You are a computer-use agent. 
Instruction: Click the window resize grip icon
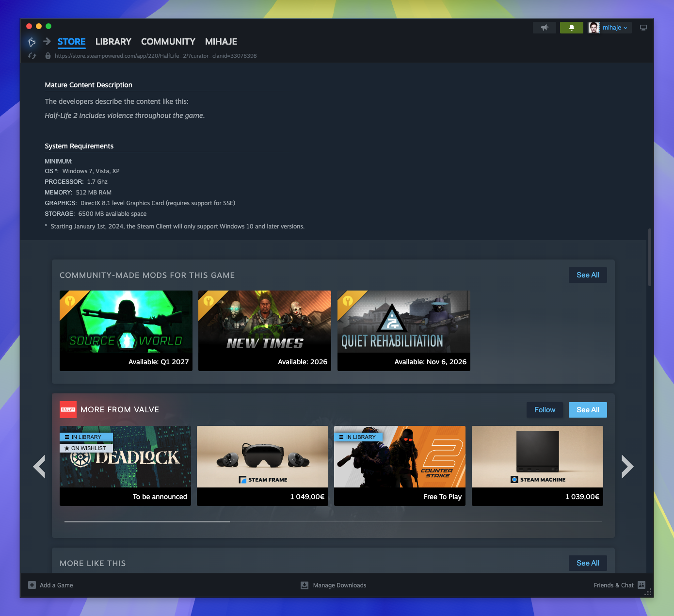(x=648, y=592)
